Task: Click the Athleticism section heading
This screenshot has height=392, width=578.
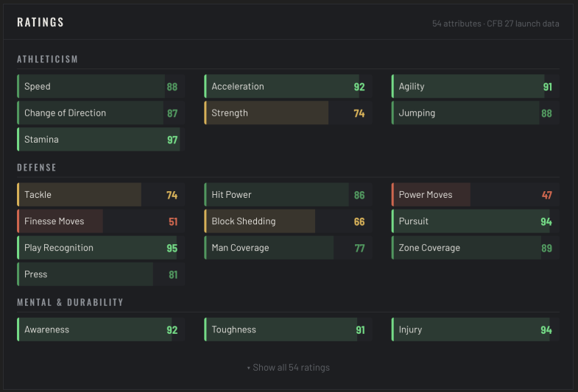Action: pyautogui.click(x=48, y=60)
